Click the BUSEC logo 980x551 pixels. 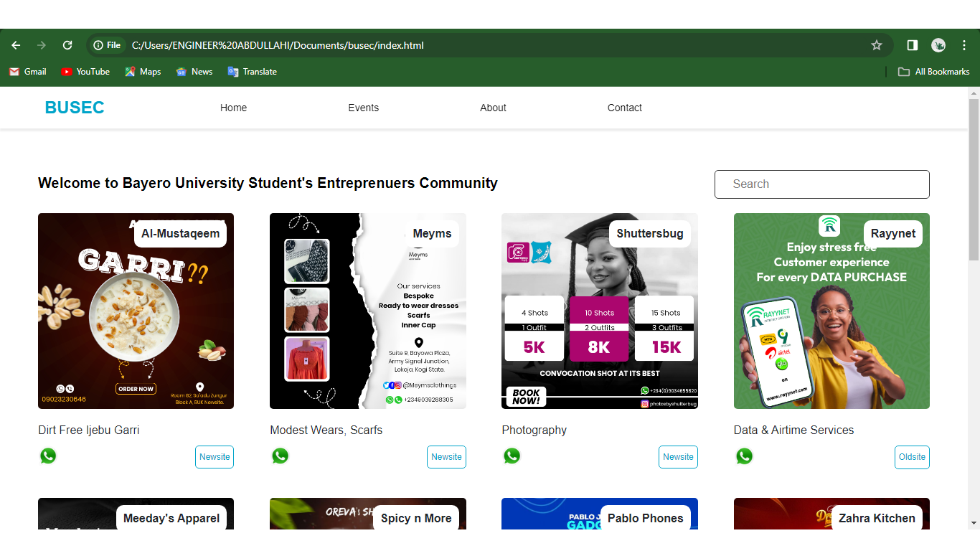click(75, 108)
